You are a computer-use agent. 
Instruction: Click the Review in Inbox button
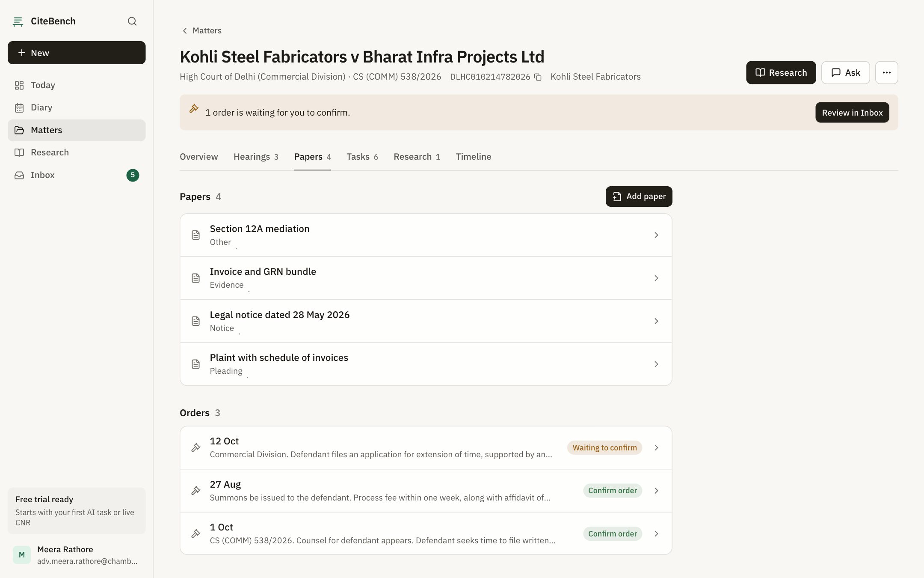tap(852, 113)
